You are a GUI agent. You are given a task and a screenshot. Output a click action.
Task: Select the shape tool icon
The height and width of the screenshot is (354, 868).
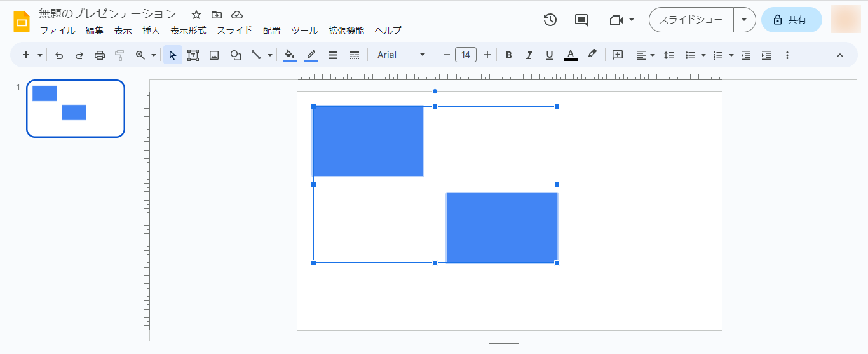pyautogui.click(x=236, y=55)
